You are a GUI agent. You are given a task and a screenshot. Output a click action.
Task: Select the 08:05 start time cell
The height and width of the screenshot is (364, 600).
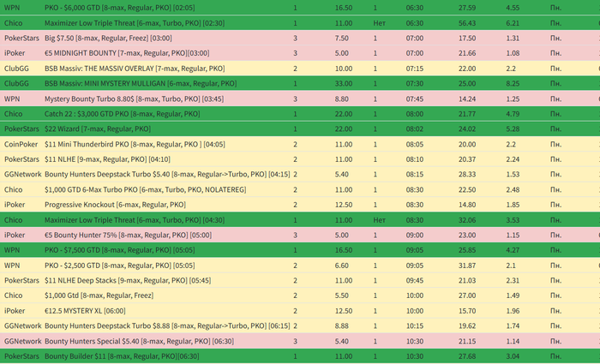point(415,144)
